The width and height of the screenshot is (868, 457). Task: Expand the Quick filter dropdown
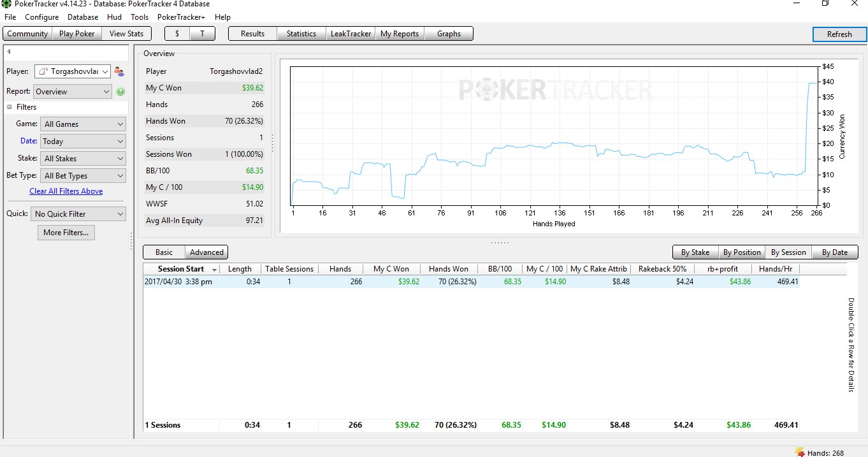78,214
